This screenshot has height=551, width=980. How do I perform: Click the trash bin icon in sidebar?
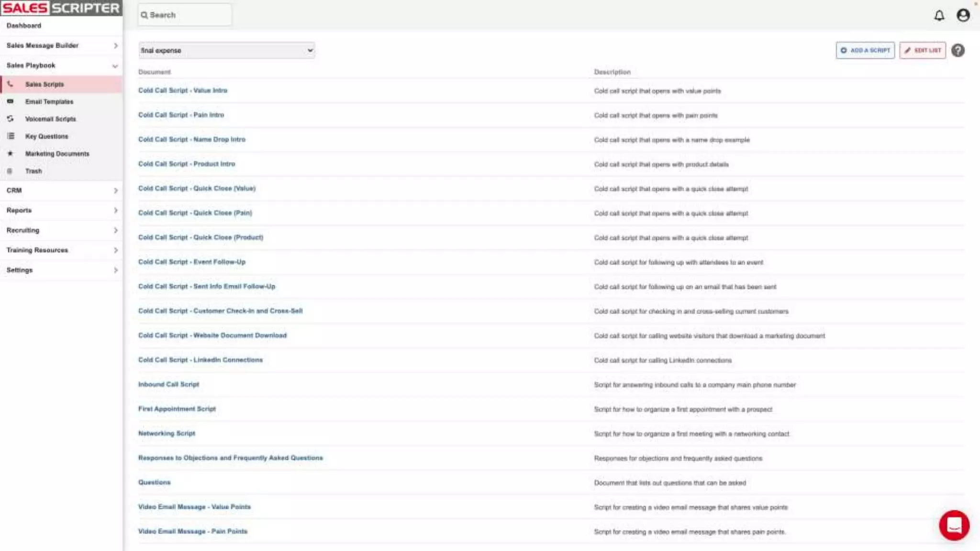(10, 171)
